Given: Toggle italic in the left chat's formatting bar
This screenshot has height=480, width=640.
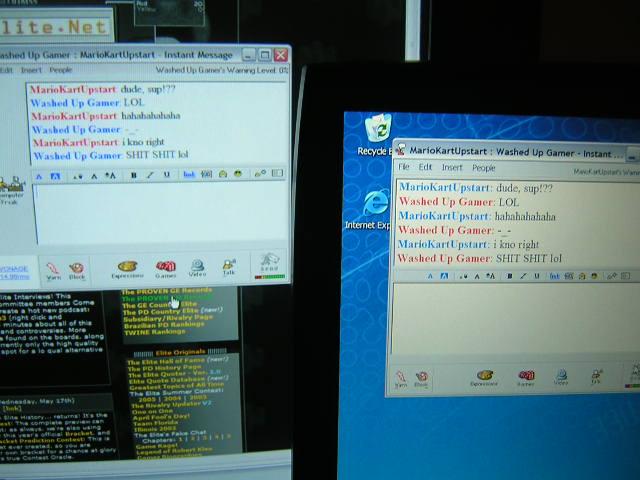Looking at the screenshot, I should click(150, 175).
